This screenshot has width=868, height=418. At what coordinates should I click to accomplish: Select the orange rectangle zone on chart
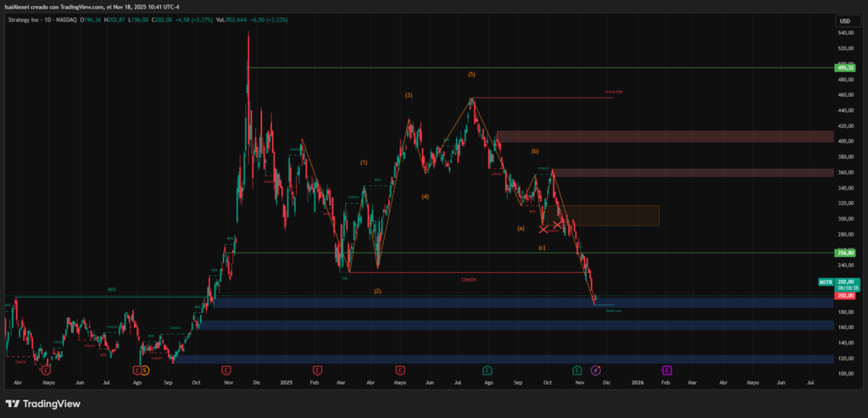[x=606, y=215]
